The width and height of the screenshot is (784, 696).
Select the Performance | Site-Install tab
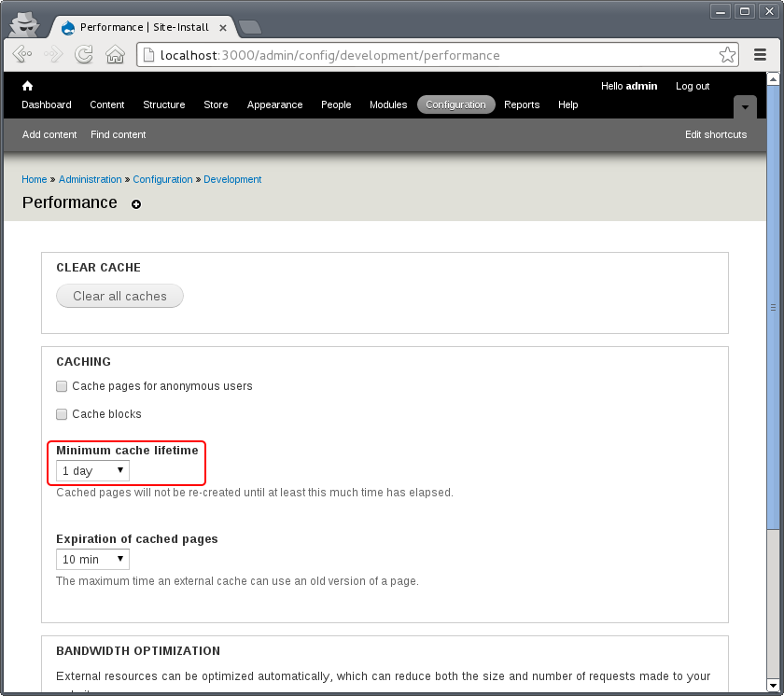[x=145, y=27]
